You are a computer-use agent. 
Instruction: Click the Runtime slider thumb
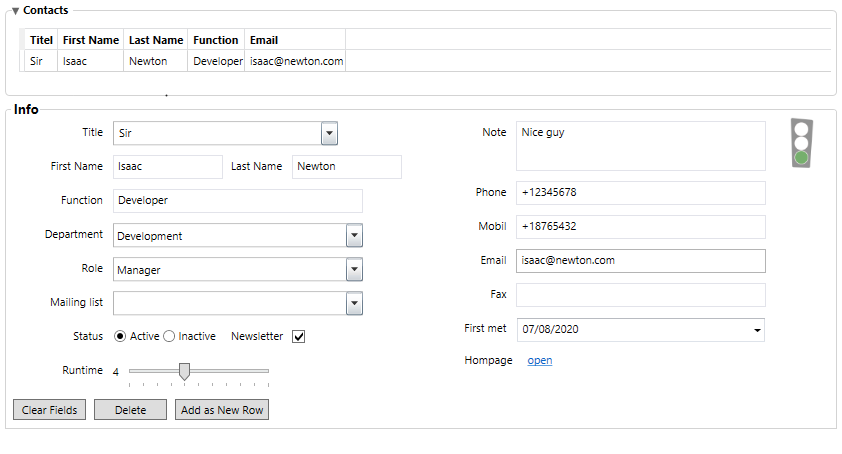click(x=184, y=371)
